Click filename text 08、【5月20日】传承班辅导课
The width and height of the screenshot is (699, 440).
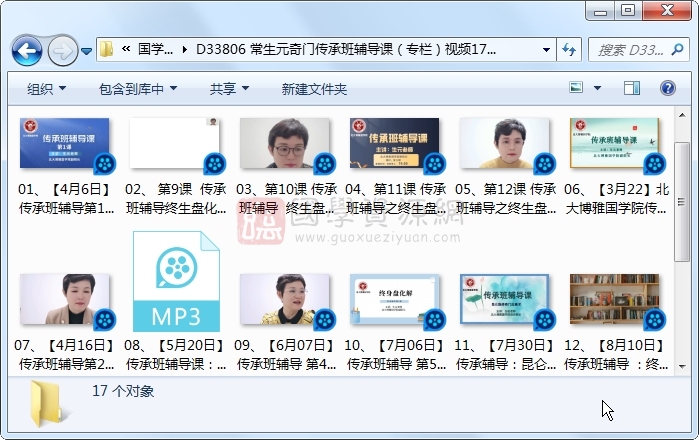(176, 354)
